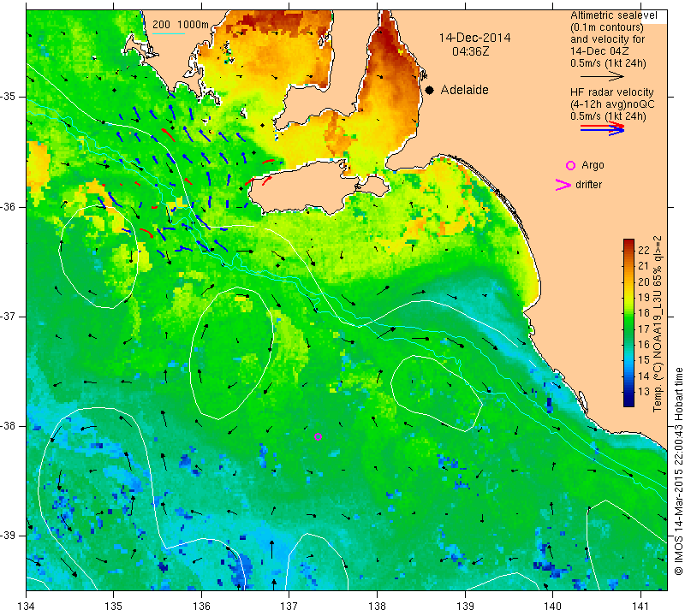This screenshot has width=685, height=616.
Task: Click the Adelaide label text
Action: (464, 90)
